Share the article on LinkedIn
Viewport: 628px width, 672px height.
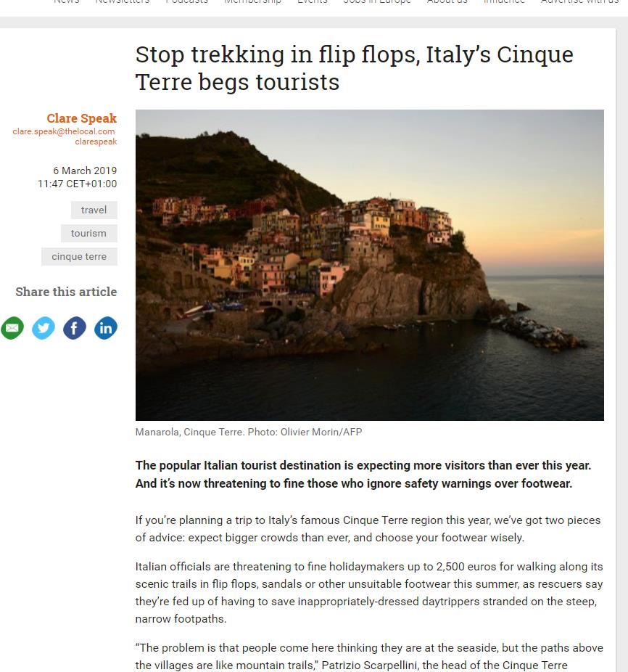tap(106, 328)
